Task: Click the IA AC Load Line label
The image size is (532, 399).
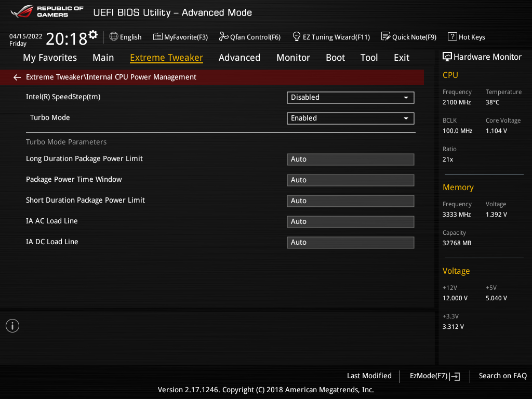Action: pyautogui.click(x=52, y=221)
